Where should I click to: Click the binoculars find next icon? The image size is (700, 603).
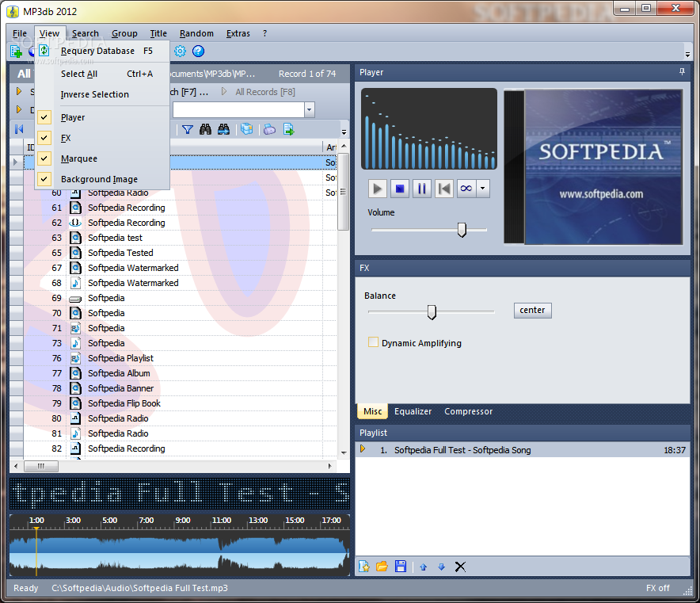coord(223,129)
